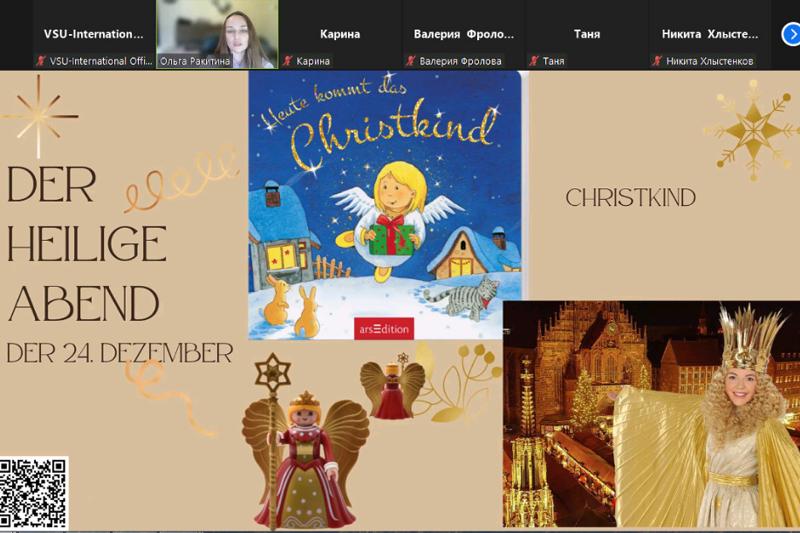Click the CHRISTKIND heading text
This screenshot has height=533, width=800.
(631, 198)
